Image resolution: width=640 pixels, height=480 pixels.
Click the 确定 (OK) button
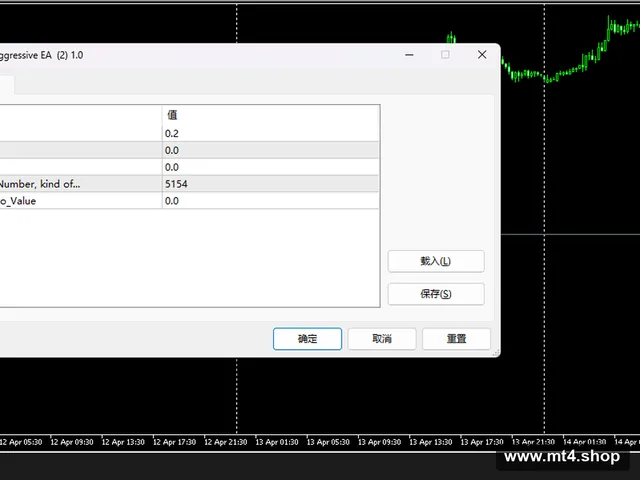[x=307, y=339]
